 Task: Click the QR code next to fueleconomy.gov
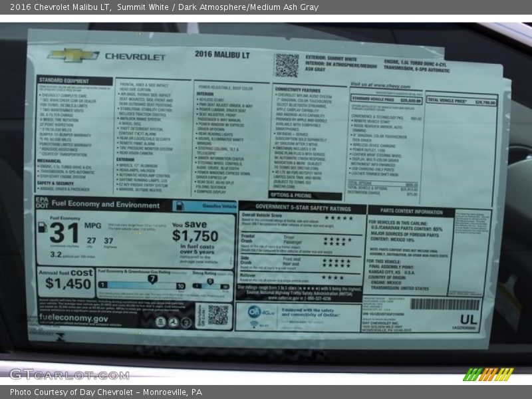click(x=218, y=315)
